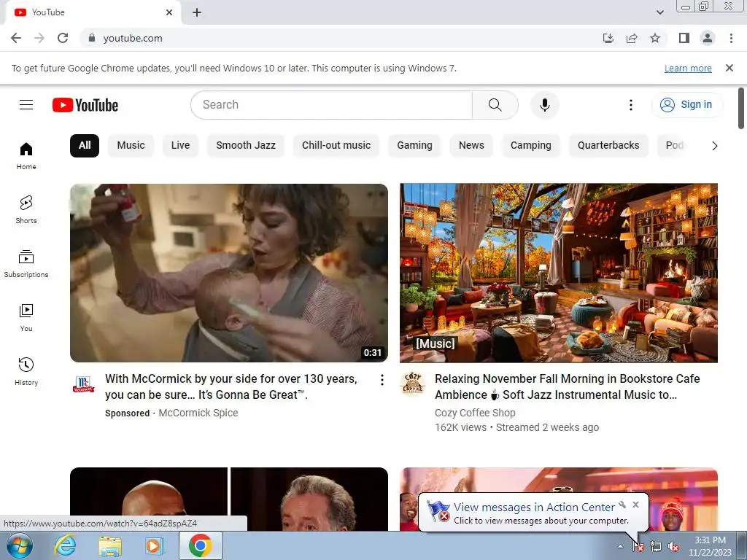Select the Chill-out music chip
The width and height of the screenshot is (747, 560).
pos(336,145)
